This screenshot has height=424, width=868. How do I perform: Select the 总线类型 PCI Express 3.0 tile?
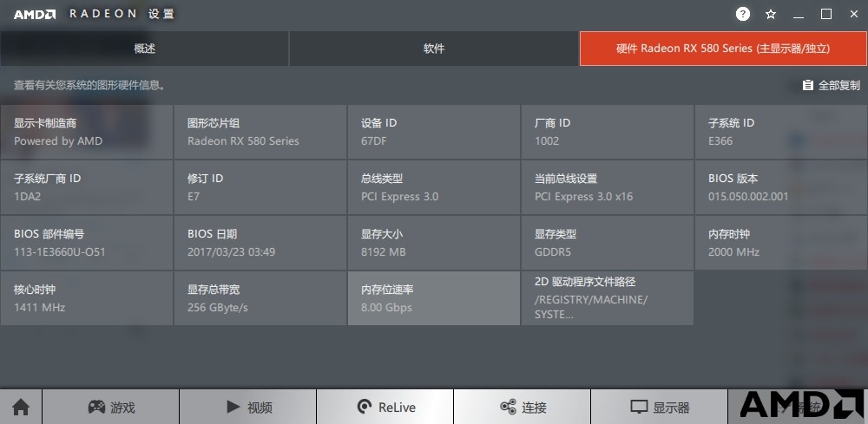(434, 187)
